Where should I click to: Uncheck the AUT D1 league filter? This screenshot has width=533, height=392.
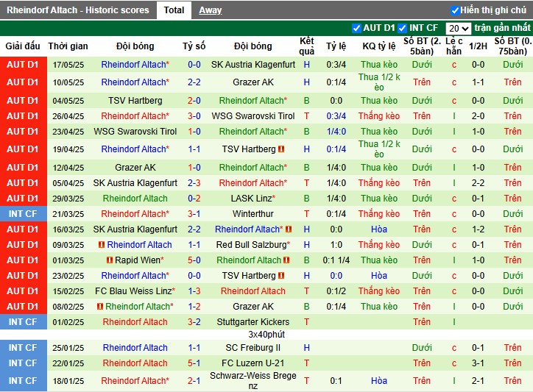click(356, 28)
